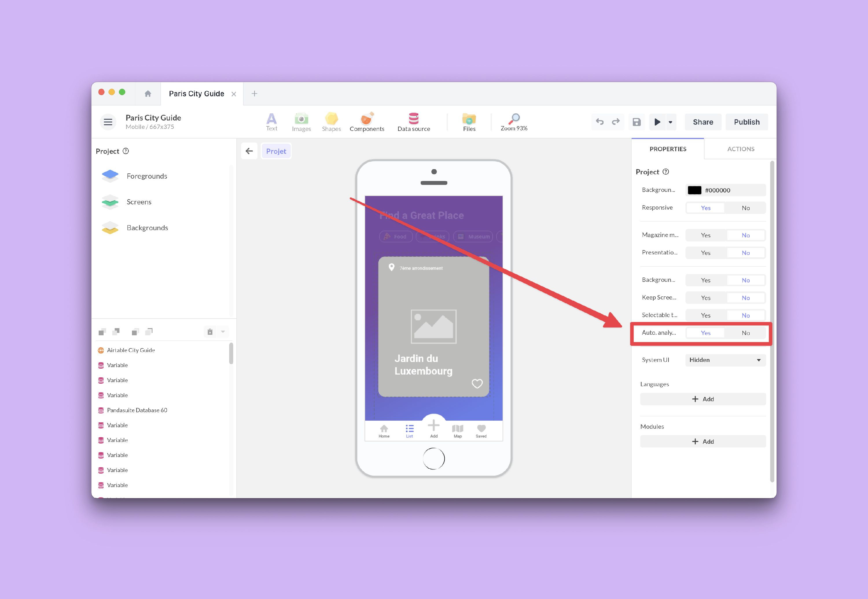This screenshot has height=599, width=868.
Task: Select the Paris City Guide tab
Action: pyautogui.click(x=196, y=94)
